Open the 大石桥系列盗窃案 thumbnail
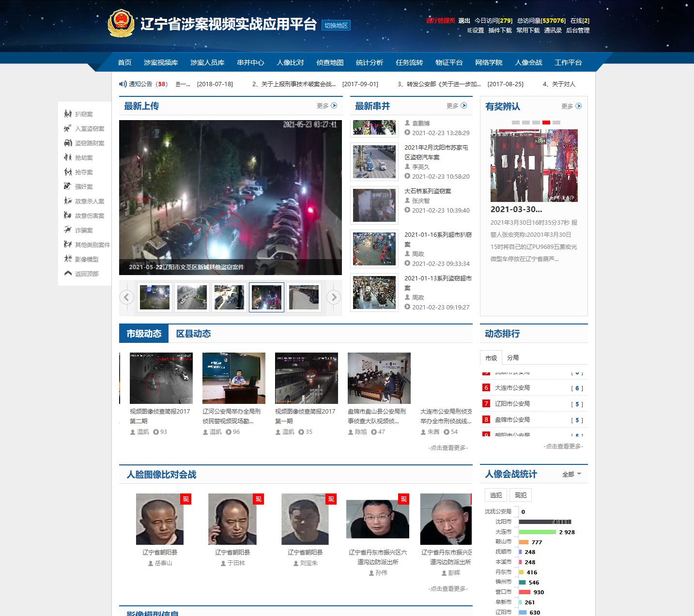Screen dimensions: 694x616 coord(374,205)
